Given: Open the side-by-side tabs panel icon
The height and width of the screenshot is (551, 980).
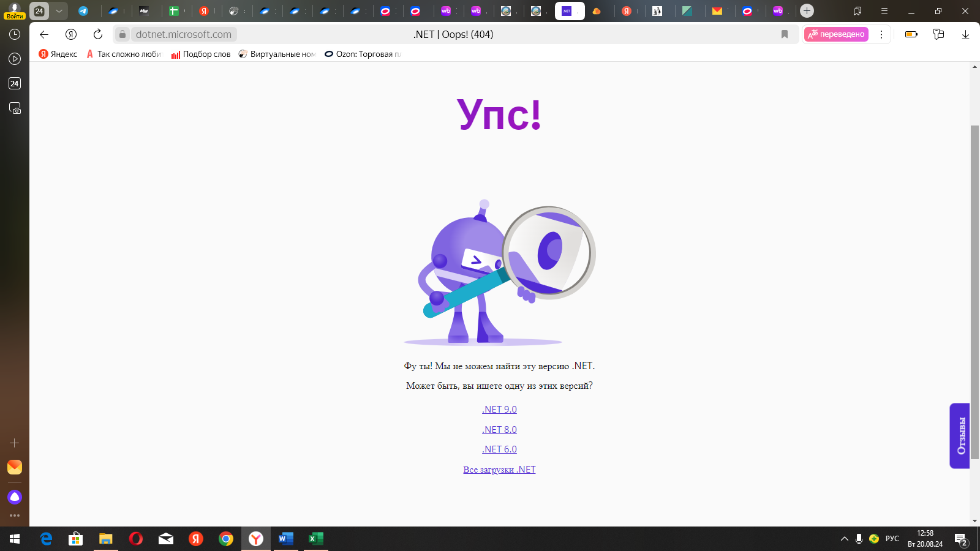Looking at the screenshot, I should (x=858, y=11).
